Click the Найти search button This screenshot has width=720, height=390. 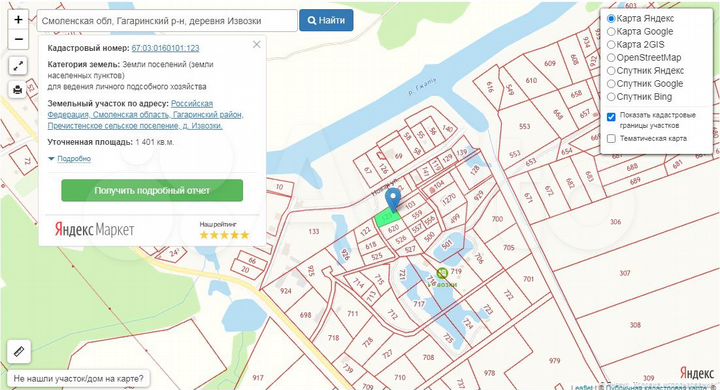pyautogui.click(x=326, y=20)
